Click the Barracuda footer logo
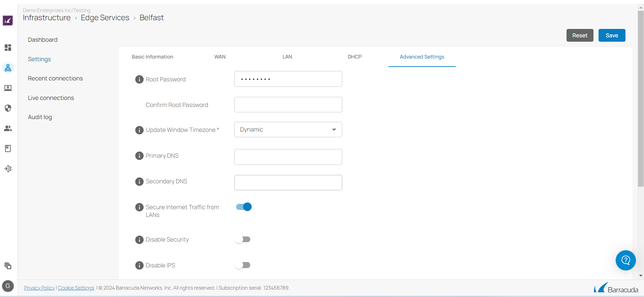The image size is (644, 297). click(x=616, y=288)
